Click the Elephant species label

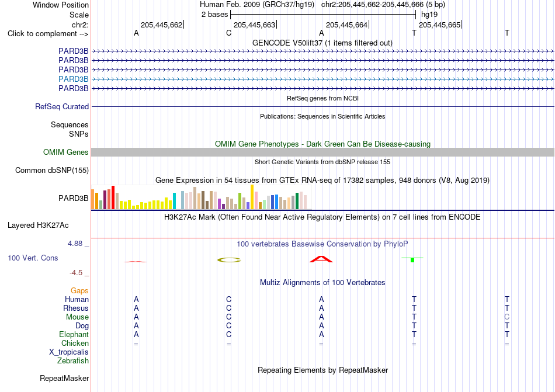(x=74, y=334)
